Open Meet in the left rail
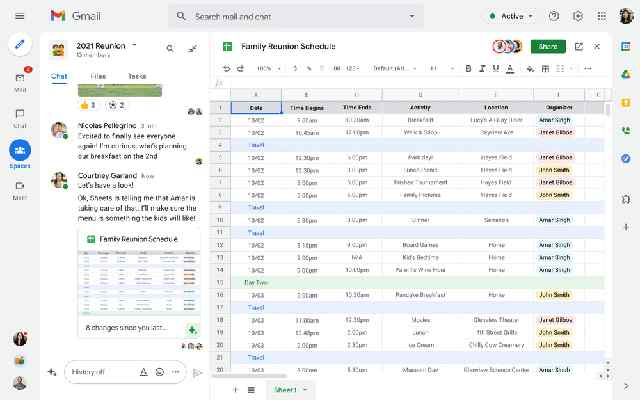This screenshot has height=400, width=640. [x=20, y=191]
